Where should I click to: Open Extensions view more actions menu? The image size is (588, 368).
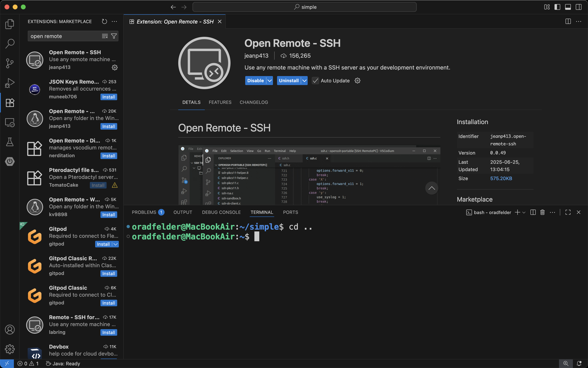pyautogui.click(x=114, y=21)
